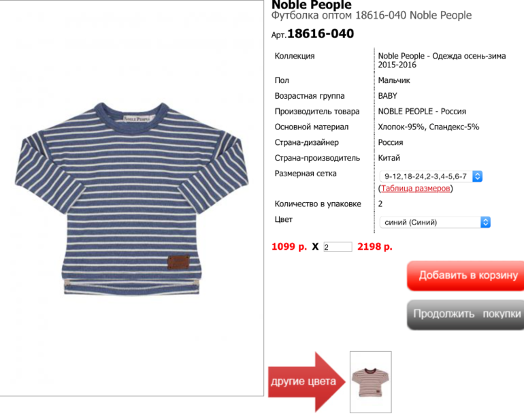Screen dimensions: 524x420
Task: Open the Таблица размеров link
Action: pyautogui.click(x=415, y=189)
